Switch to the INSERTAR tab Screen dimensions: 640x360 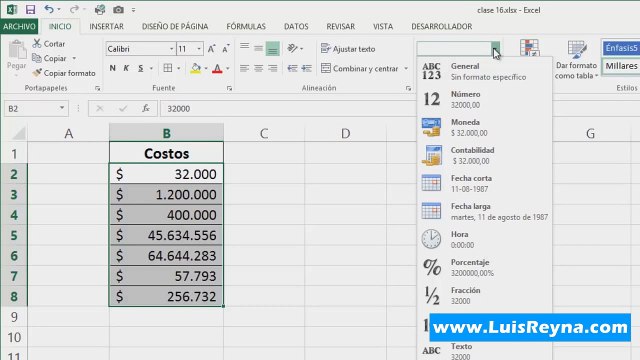click(107, 27)
